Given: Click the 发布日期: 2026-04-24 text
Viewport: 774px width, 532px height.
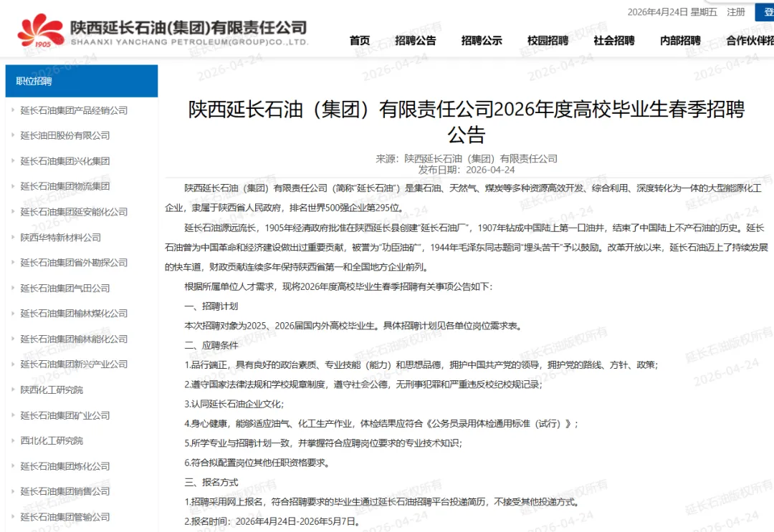Looking at the screenshot, I should 467,170.
